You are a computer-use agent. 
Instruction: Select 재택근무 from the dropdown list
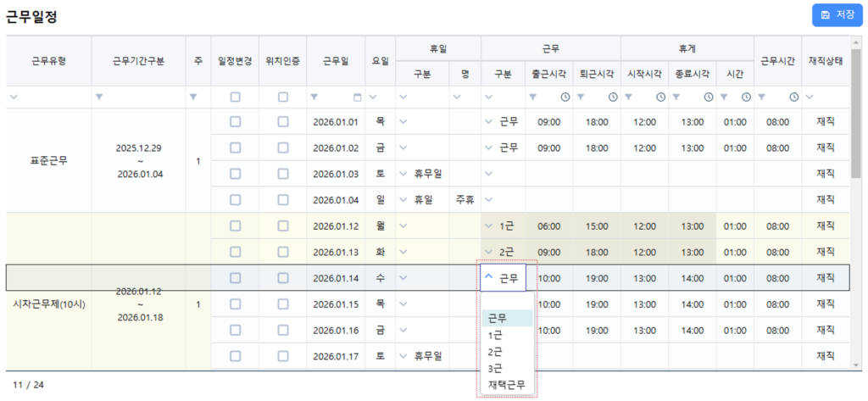(507, 385)
